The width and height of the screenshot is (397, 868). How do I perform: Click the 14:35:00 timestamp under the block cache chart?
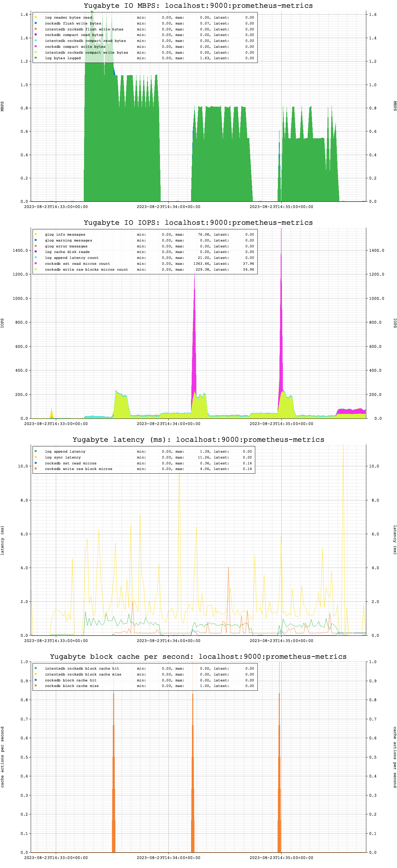click(281, 857)
